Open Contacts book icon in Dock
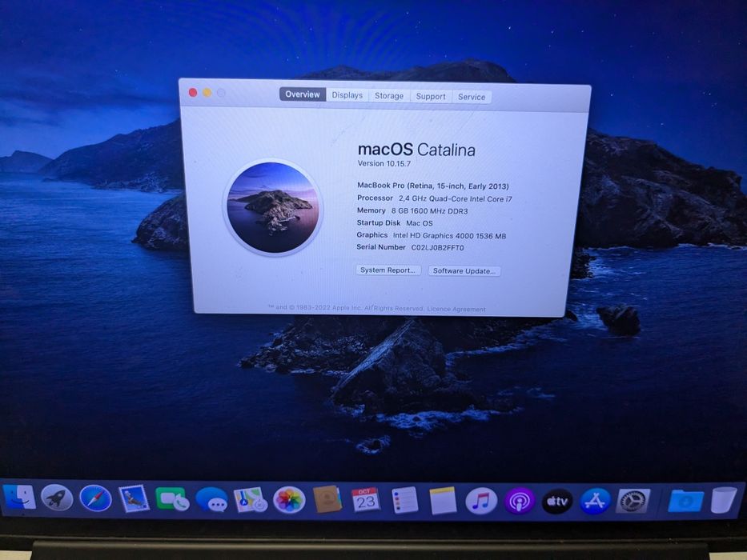The image size is (747, 560). pos(327,499)
